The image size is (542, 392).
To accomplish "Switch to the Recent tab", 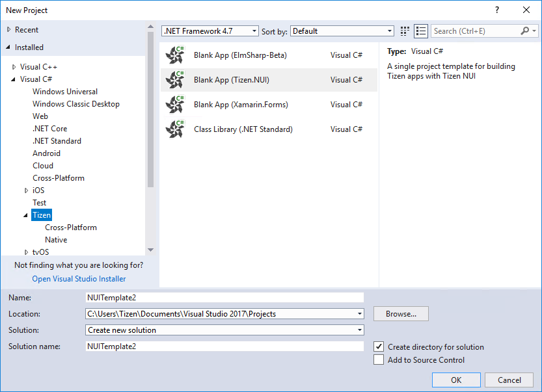I will click(x=29, y=29).
